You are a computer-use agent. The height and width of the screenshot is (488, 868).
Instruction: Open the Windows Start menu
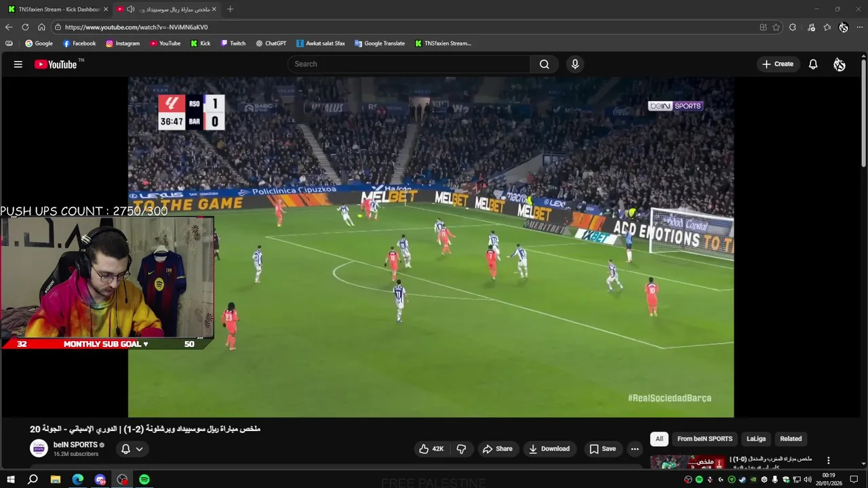(x=10, y=479)
